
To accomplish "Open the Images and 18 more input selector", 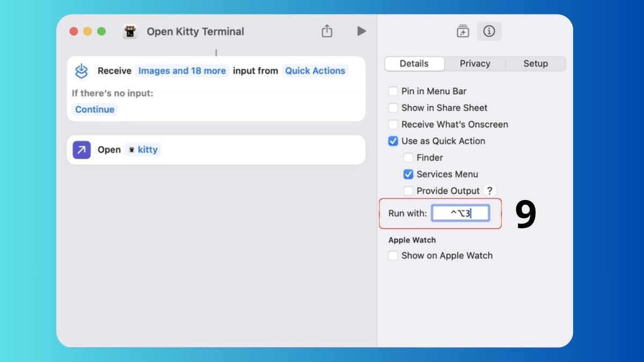I will tap(182, 71).
